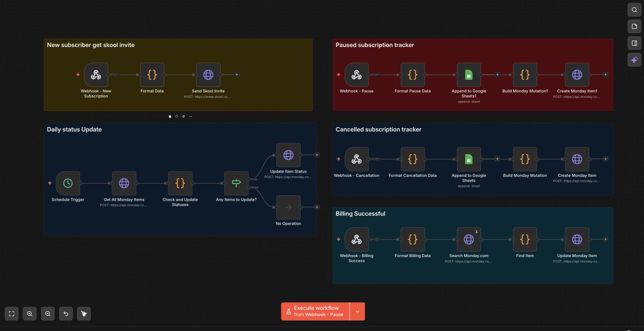This screenshot has width=644, height=331.
Task: Select the Format Billing Data node
Action: click(x=413, y=239)
